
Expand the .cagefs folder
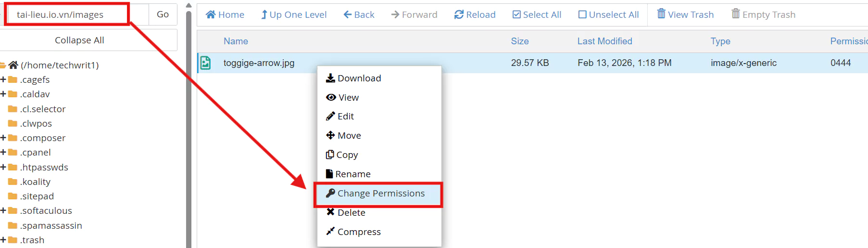(x=3, y=79)
